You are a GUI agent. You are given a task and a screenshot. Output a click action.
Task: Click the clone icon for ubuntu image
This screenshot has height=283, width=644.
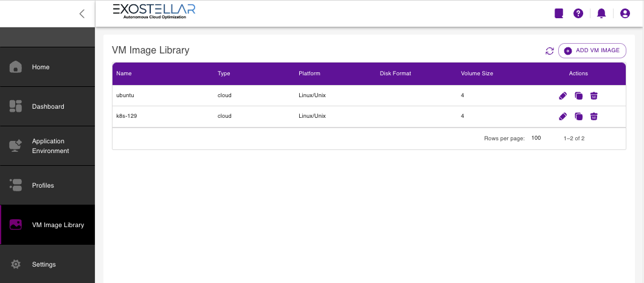pyautogui.click(x=578, y=95)
